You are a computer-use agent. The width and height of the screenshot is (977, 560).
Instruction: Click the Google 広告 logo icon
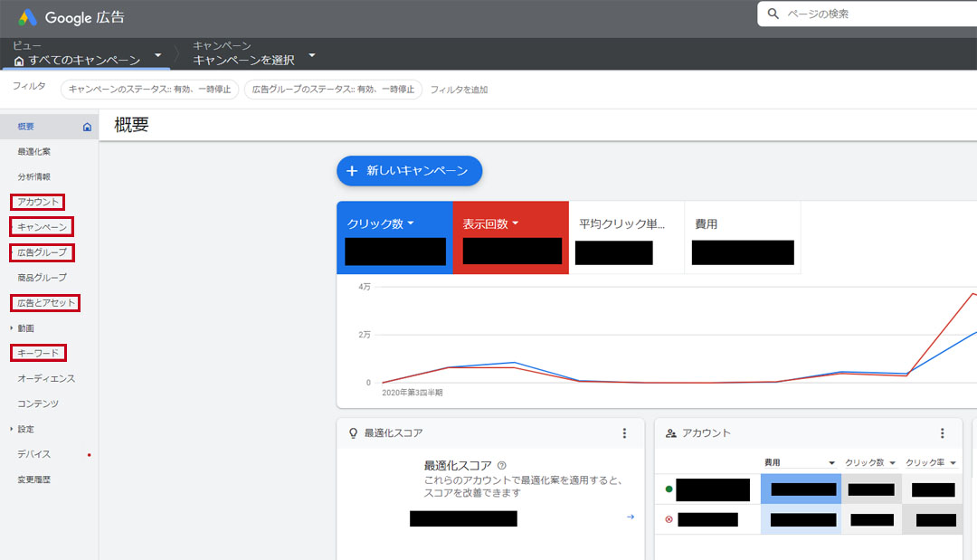click(x=24, y=16)
